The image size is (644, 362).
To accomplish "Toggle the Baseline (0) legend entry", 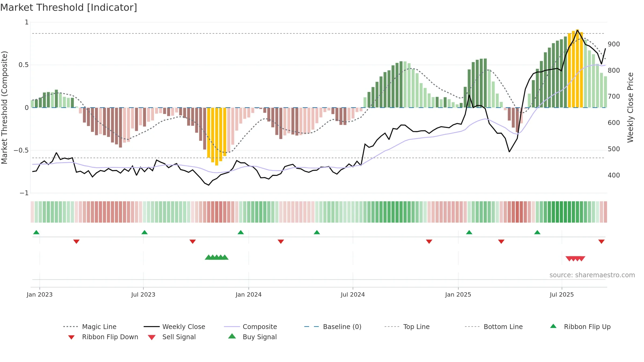I will pyautogui.click(x=333, y=327).
